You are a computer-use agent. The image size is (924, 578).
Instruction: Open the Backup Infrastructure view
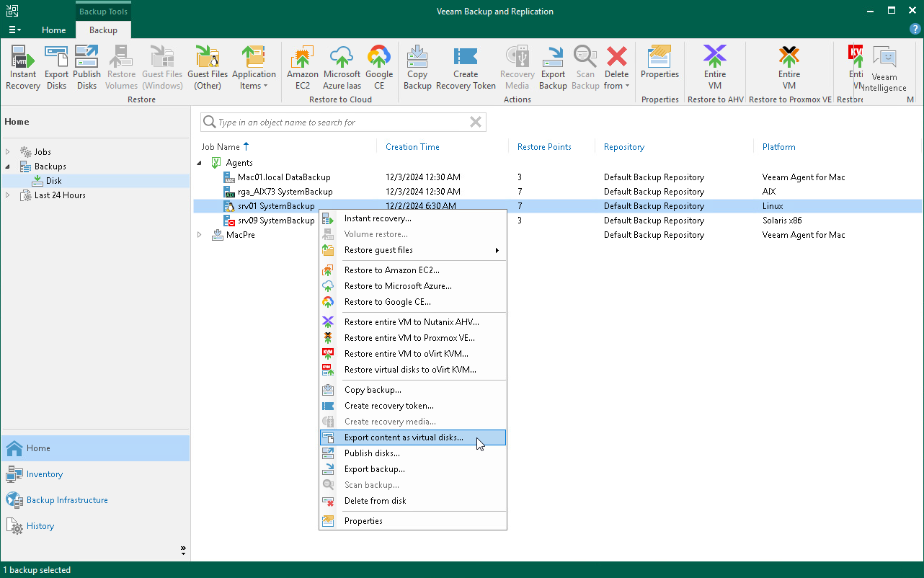pos(67,500)
